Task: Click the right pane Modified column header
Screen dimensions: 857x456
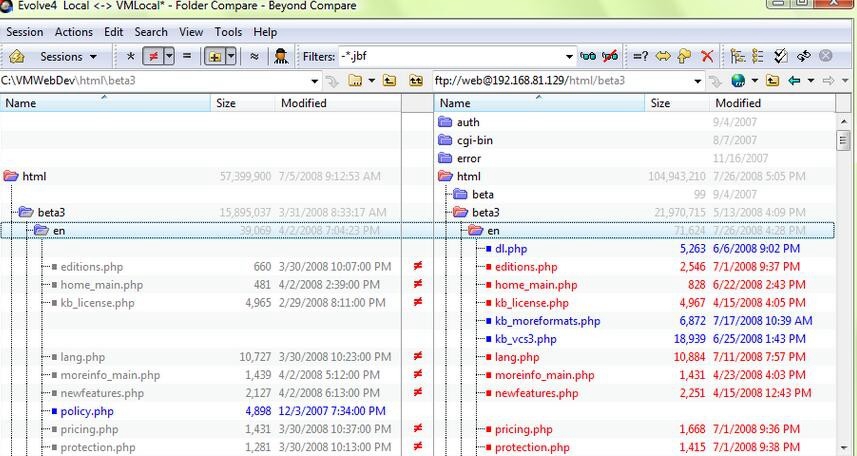Action: pyautogui.click(x=773, y=103)
